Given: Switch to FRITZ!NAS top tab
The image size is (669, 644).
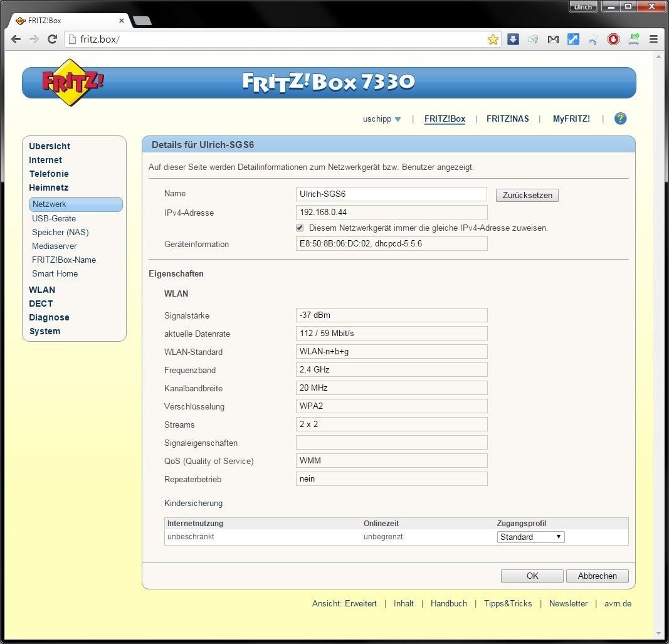Looking at the screenshot, I should 508,119.
